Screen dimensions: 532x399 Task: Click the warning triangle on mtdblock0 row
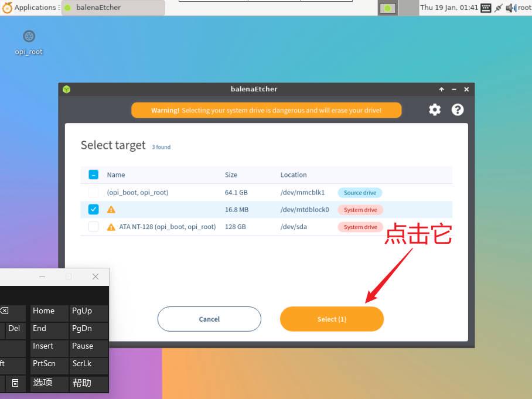111,210
